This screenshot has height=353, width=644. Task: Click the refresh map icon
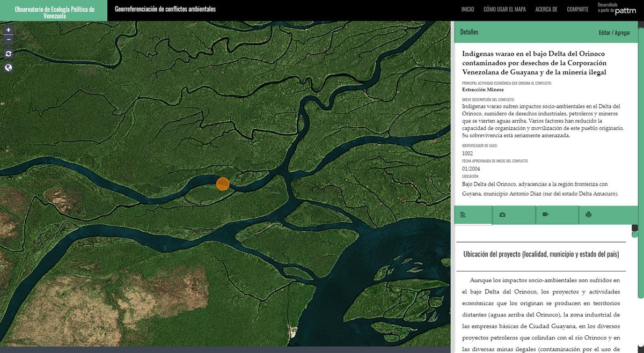point(8,54)
